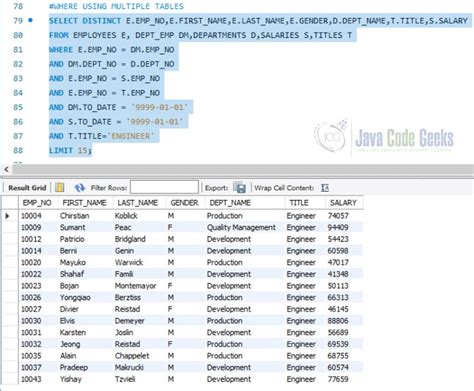Click the first name cell Chirstian

click(75, 216)
